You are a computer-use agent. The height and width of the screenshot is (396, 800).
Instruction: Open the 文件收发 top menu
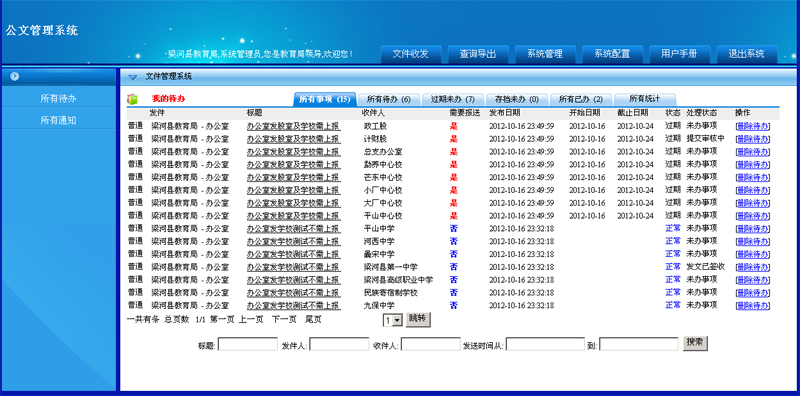(411, 54)
